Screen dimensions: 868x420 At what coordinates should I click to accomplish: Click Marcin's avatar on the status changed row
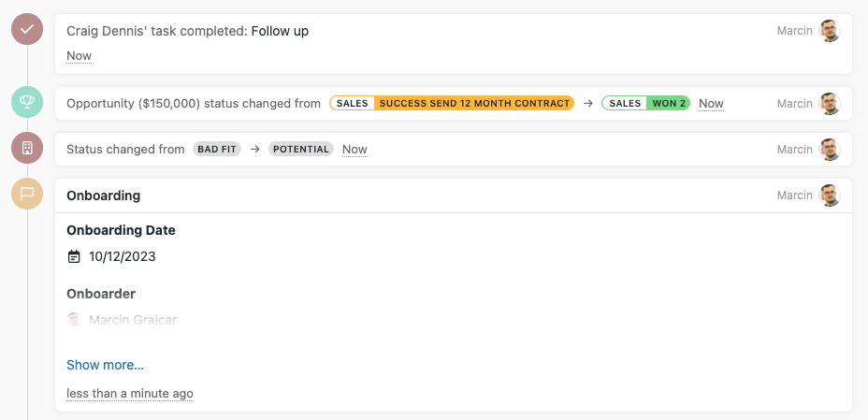pyautogui.click(x=830, y=149)
